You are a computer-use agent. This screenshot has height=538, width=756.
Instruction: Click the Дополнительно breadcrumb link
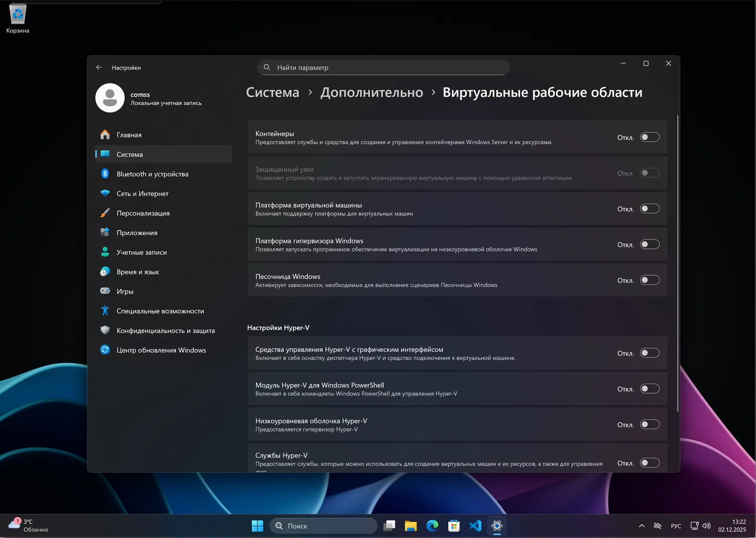pos(372,93)
